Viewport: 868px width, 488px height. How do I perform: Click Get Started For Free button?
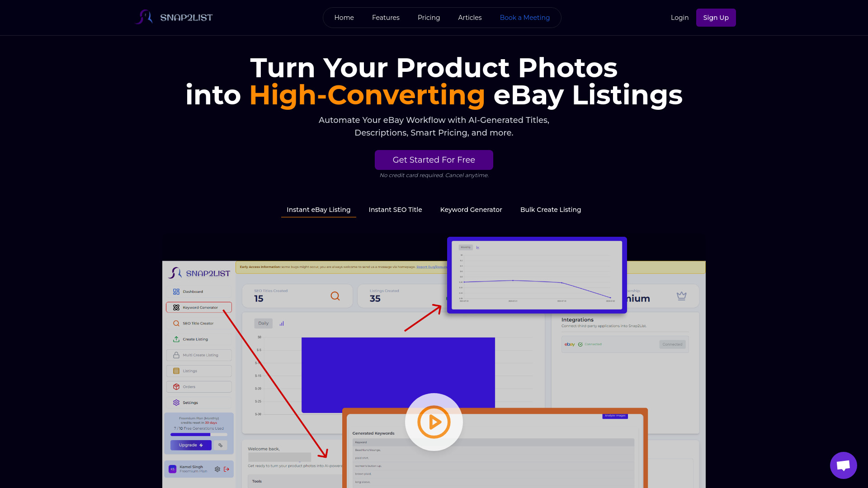tap(434, 160)
